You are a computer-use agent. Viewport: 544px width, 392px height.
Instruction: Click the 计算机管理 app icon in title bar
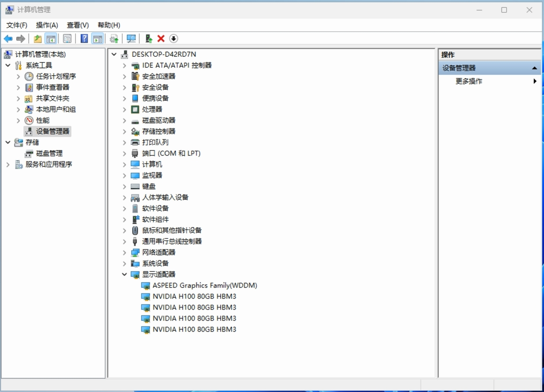[9, 10]
